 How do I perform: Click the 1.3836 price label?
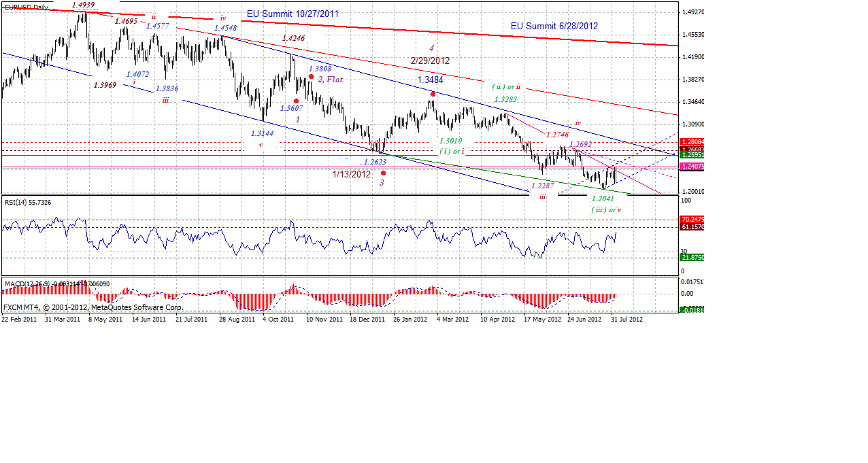coord(167,88)
